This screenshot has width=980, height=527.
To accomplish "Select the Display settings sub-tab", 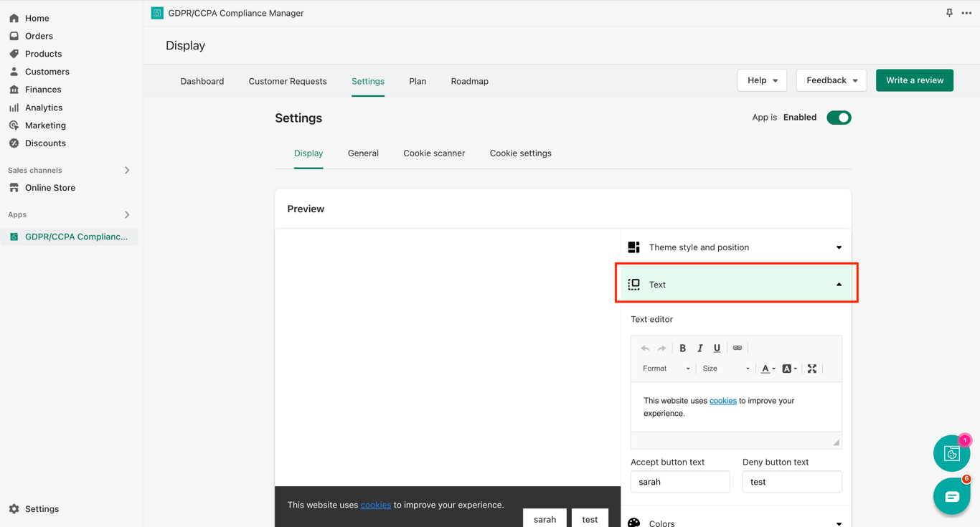I will point(308,153).
